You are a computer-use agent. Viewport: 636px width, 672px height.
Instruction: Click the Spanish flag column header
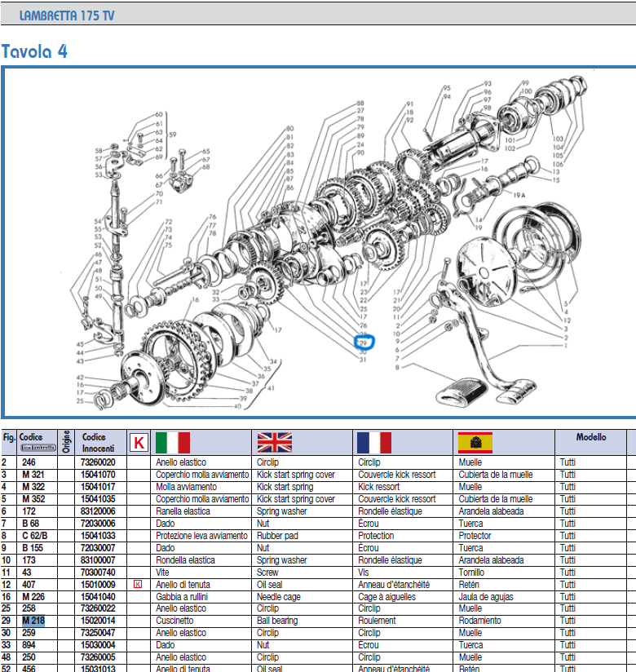click(x=475, y=442)
